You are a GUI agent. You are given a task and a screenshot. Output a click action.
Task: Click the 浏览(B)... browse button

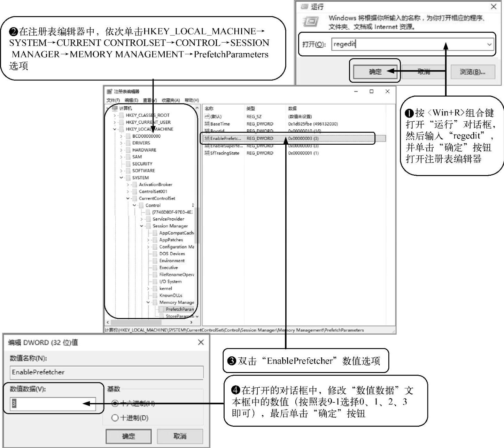473,72
